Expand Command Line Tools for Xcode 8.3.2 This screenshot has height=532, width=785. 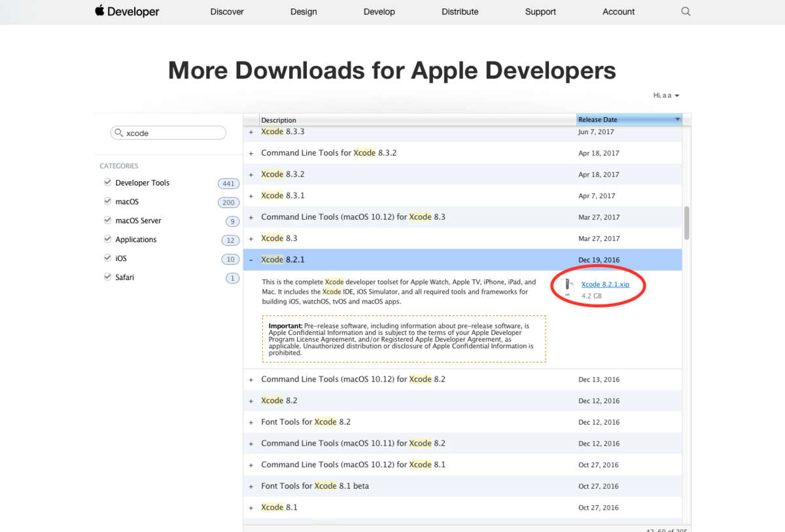pos(251,153)
